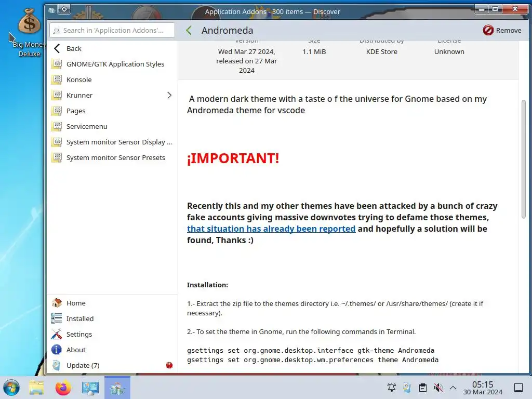
Task: Click the 'KDE Store' distributor text
Action: coord(382,51)
